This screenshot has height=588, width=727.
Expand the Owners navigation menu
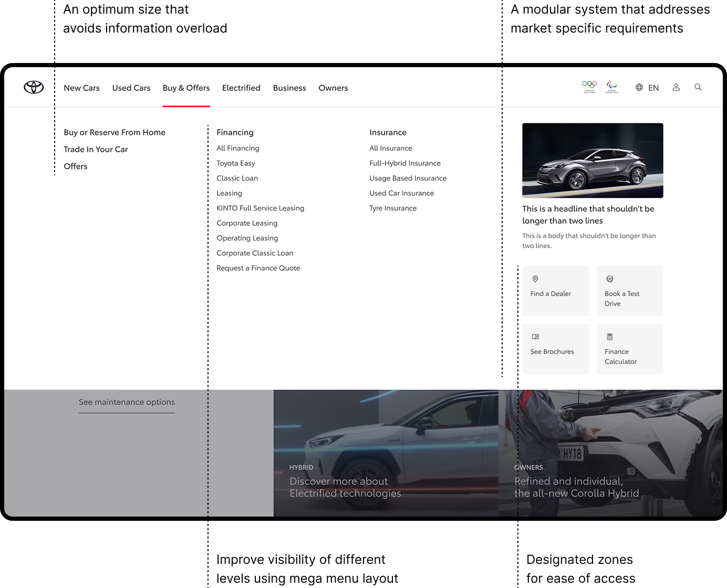(x=333, y=88)
